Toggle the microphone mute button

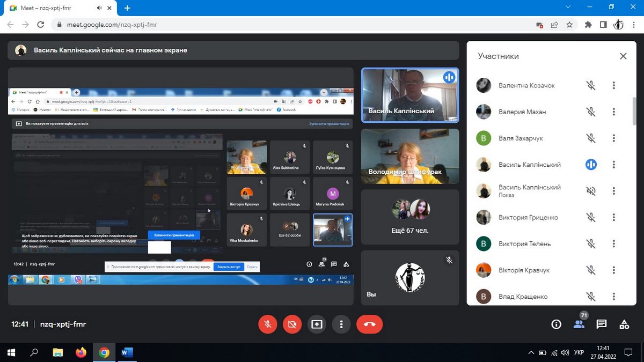point(267,324)
